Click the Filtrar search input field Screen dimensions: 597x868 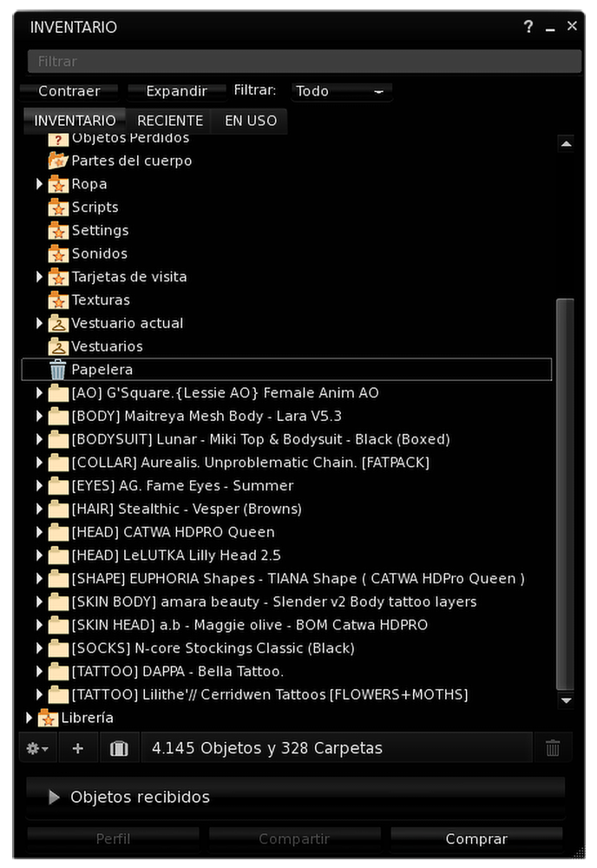(304, 62)
